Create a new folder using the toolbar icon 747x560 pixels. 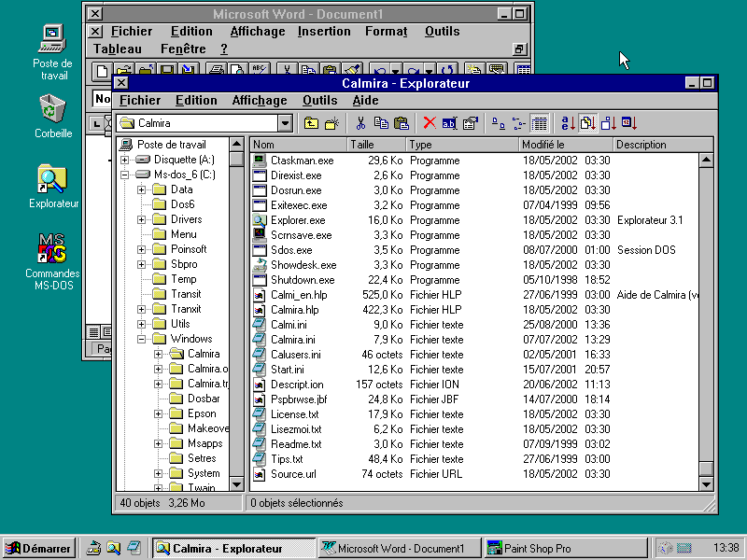click(x=331, y=123)
